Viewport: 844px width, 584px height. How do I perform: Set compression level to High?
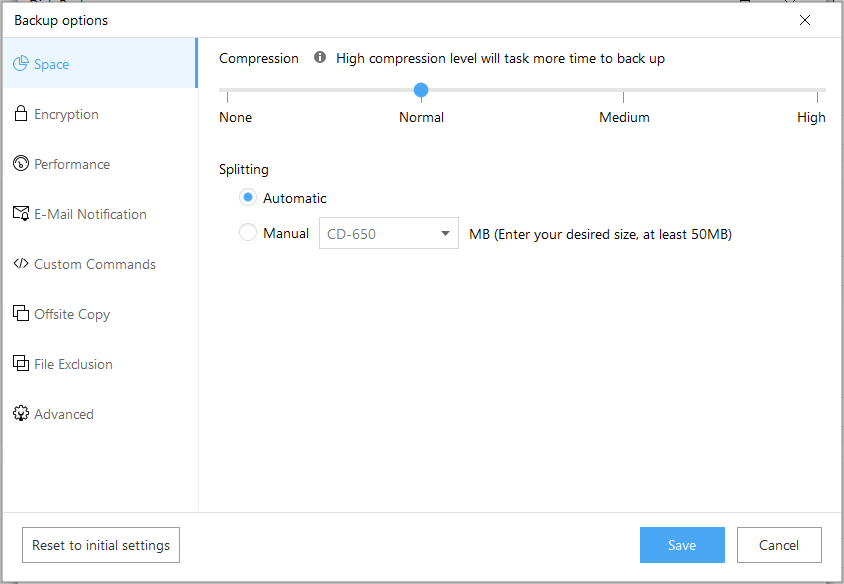[817, 97]
